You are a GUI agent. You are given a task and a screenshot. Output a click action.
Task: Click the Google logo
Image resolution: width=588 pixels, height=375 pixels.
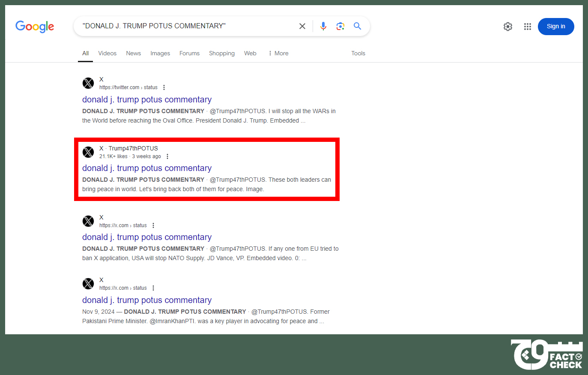(35, 27)
